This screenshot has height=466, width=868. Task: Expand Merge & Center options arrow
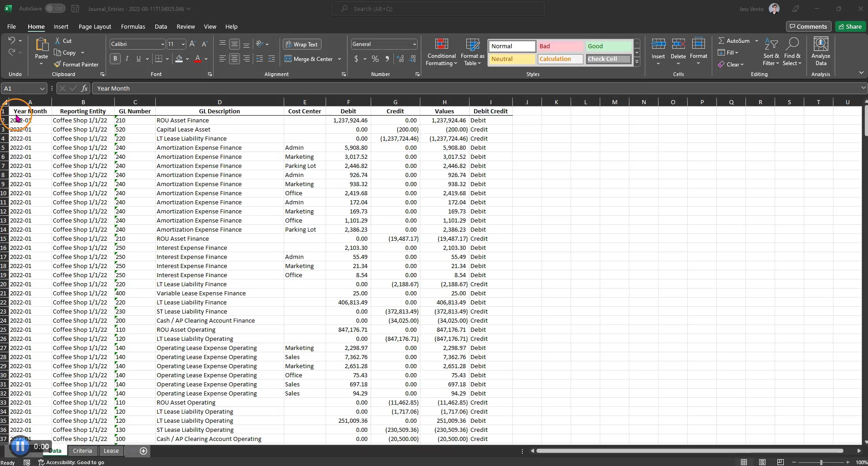pos(340,59)
